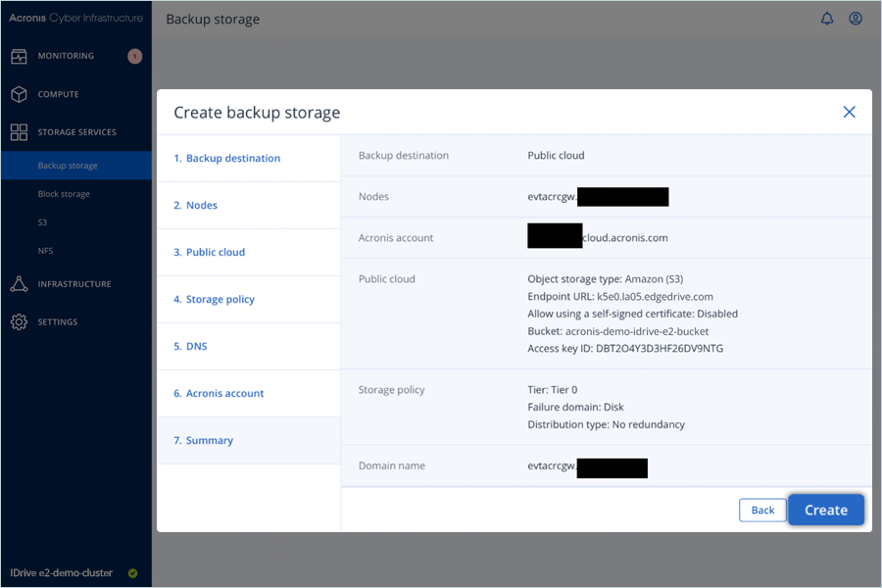
Task: Click the Infrastructure icon in sidebar
Action: click(19, 284)
